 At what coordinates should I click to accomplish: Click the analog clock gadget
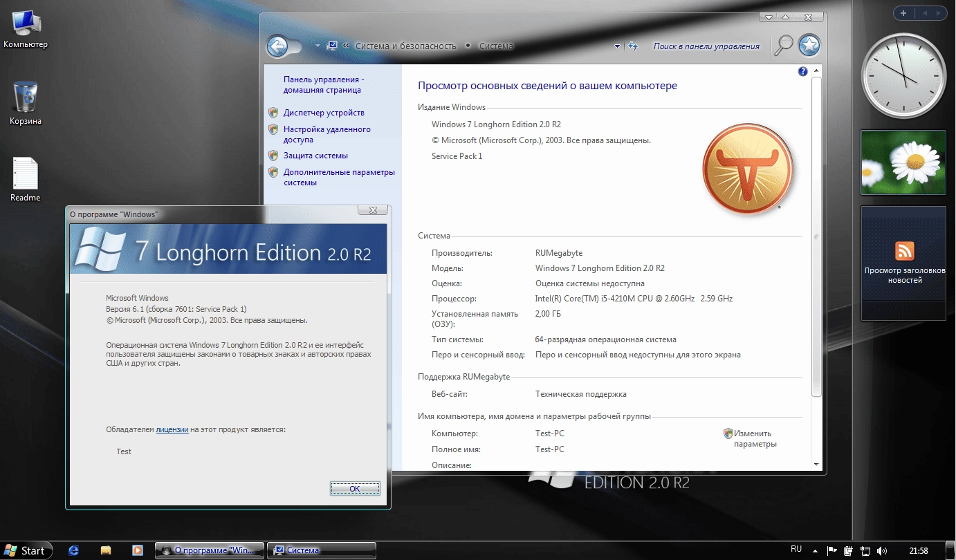click(x=903, y=76)
